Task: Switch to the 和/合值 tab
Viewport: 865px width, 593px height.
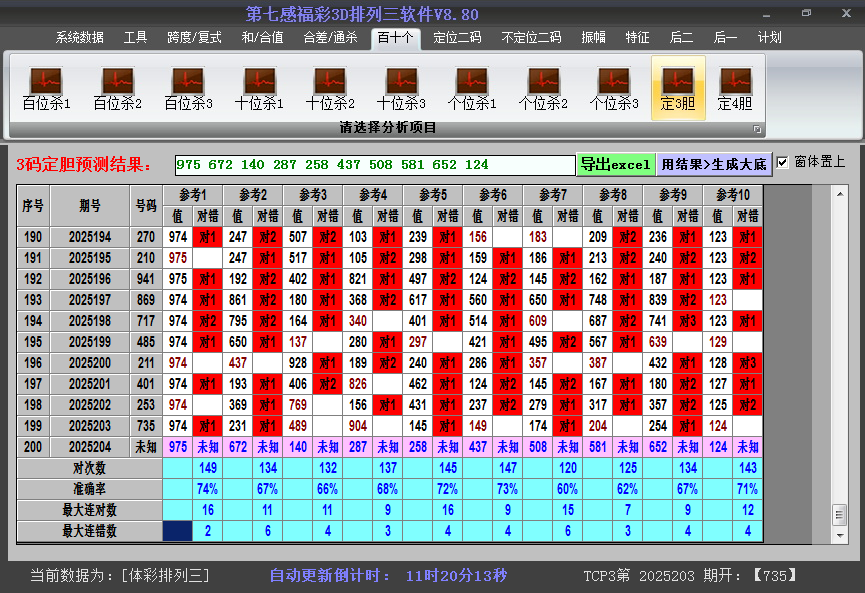Action: (x=262, y=38)
